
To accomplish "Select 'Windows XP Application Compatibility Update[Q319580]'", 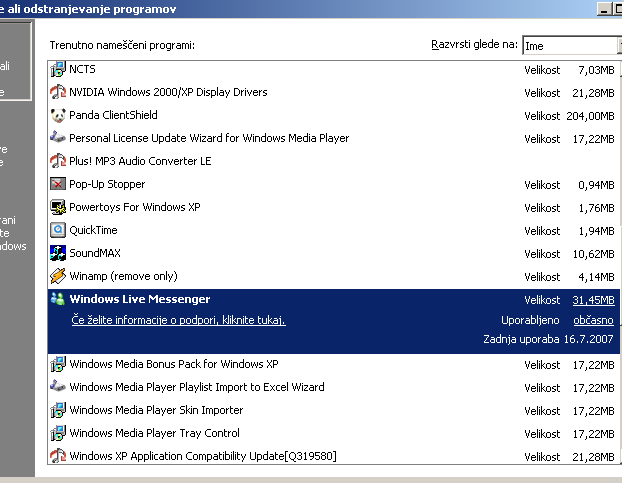I will [333, 456].
